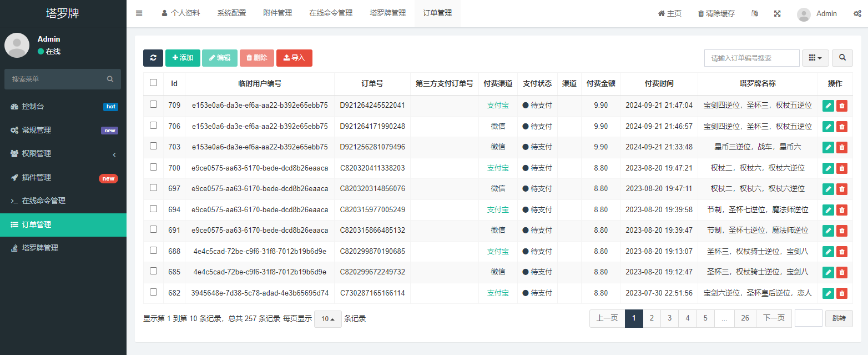Viewport: 868px width, 355px height.
Task: Focus the order number search field
Action: click(752, 58)
